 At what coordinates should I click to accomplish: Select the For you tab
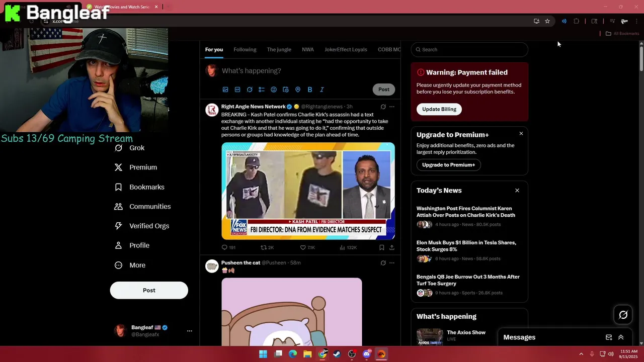214,49
